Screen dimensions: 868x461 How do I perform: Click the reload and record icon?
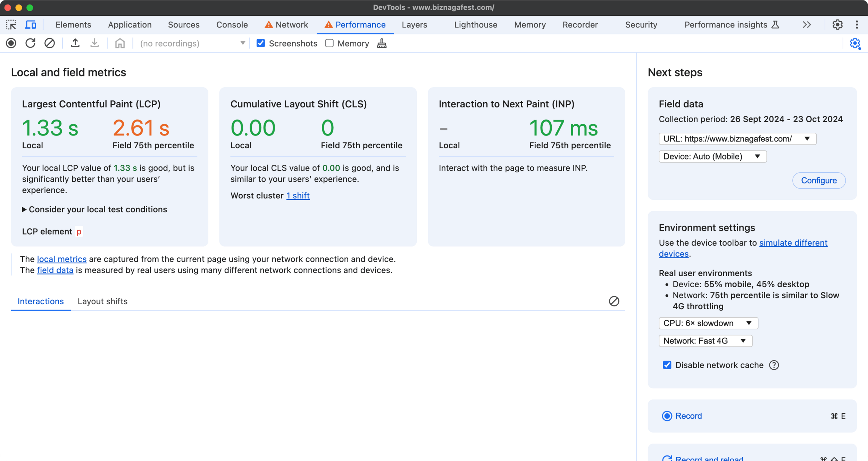click(x=31, y=43)
